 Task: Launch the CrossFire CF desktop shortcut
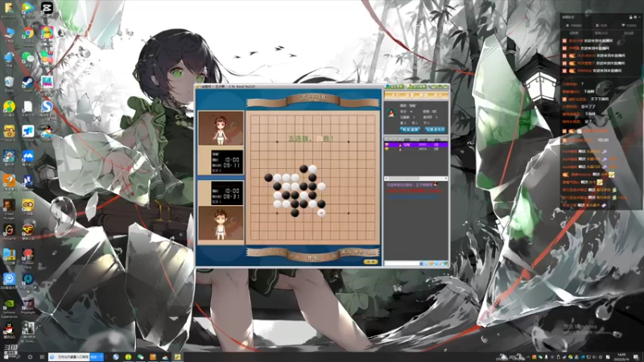coord(28,229)
